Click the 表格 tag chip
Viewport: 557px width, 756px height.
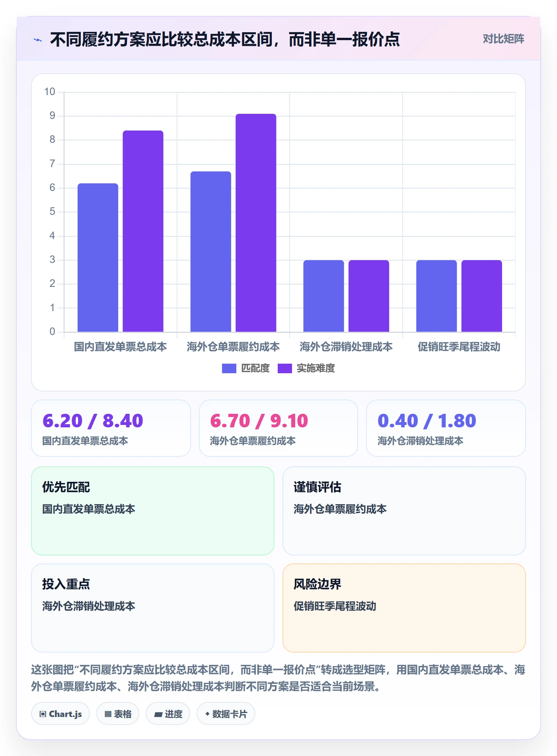coord(118,714)
